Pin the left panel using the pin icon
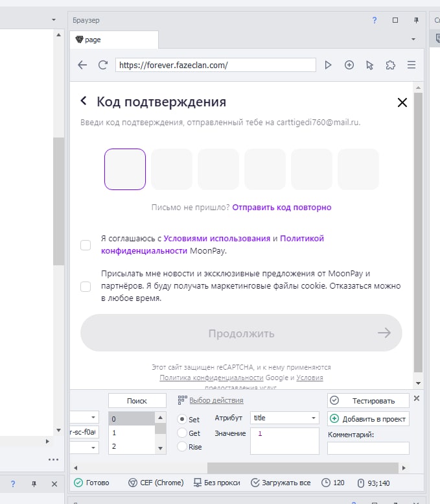Screen dimensions: 440x504 point(34,484)
